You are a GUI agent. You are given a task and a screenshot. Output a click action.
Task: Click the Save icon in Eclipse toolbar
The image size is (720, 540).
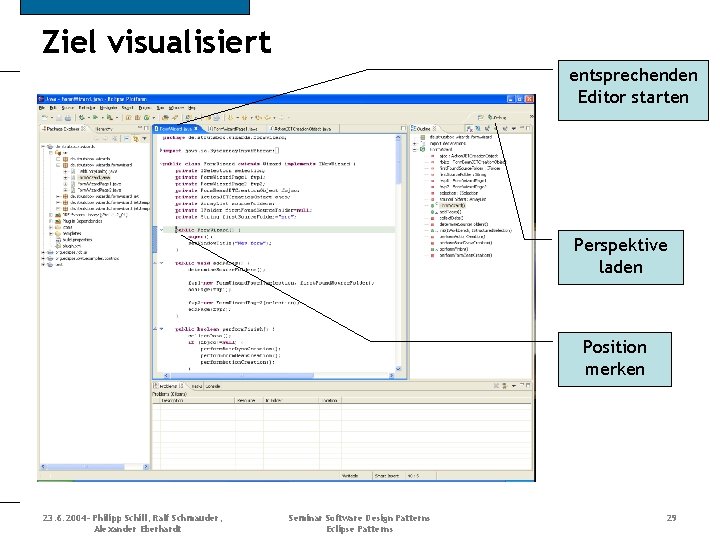pyautogui.click(x=59, y=118)
